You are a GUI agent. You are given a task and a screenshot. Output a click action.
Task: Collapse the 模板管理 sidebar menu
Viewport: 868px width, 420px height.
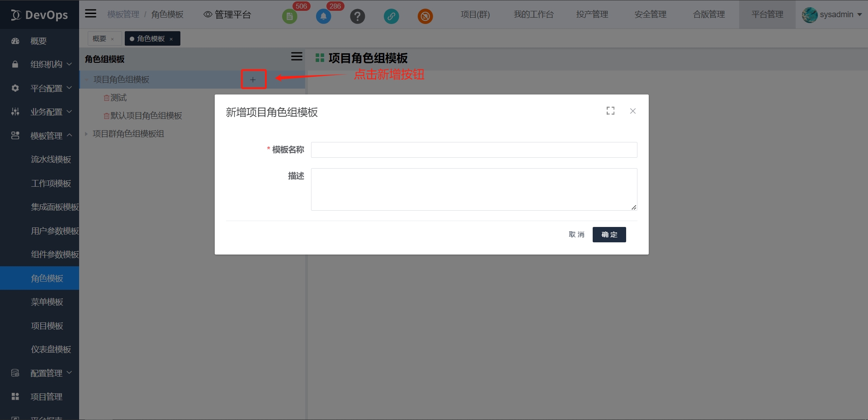(69, 135)
